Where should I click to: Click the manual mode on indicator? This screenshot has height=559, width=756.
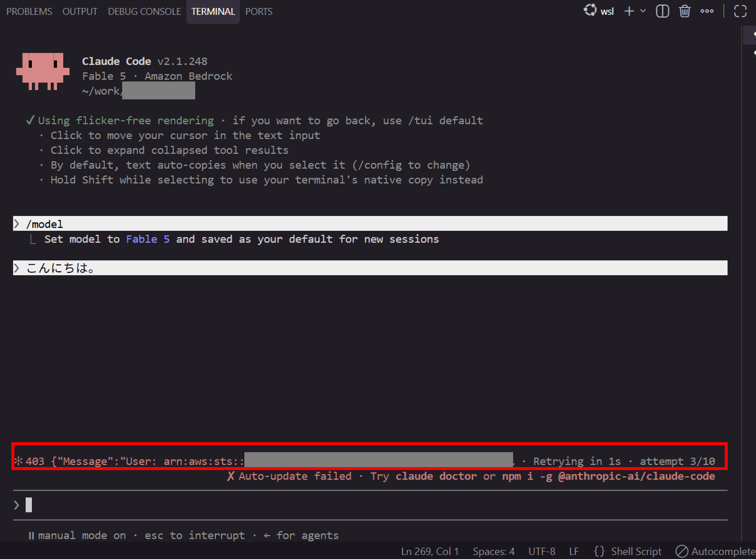pos(77,535)
